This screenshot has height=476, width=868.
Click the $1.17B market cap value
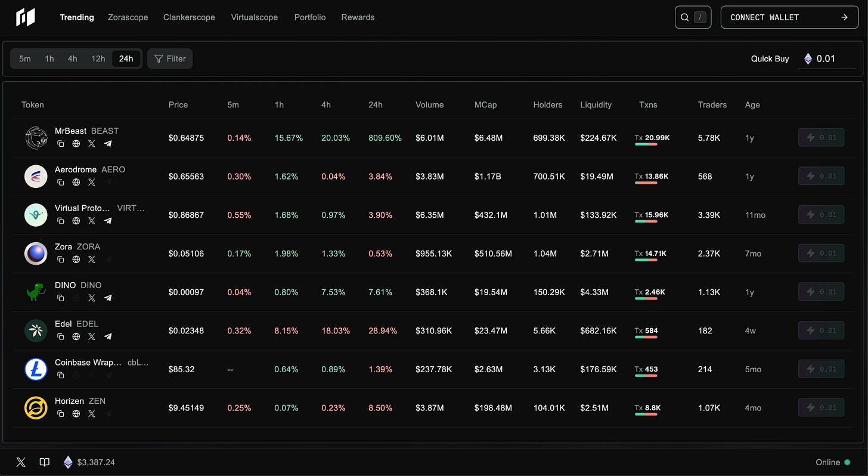pyautogui.click(x=488, y=177)
